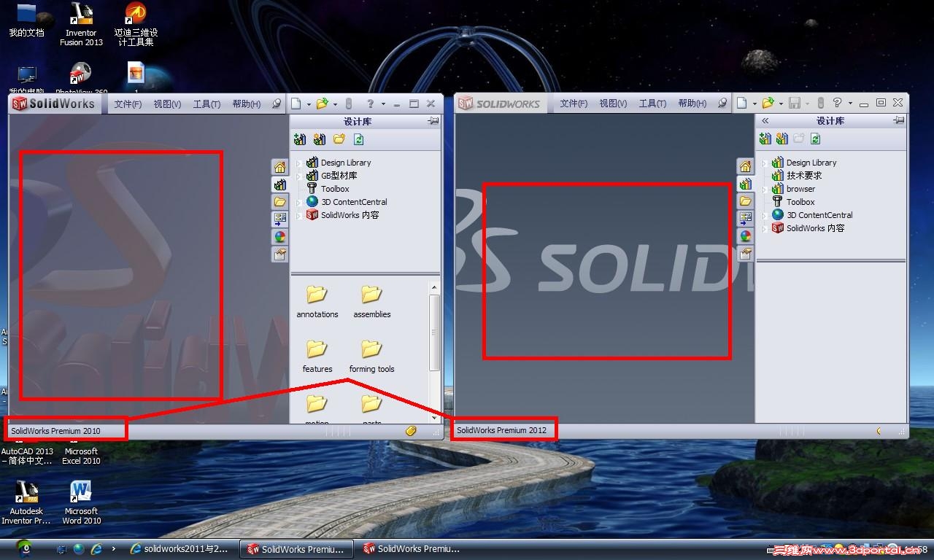Screen dimensions: 934x560
Task: Select the assemblies folder in 2010 library
Action: pyautogui.click(x=372, y=302)
